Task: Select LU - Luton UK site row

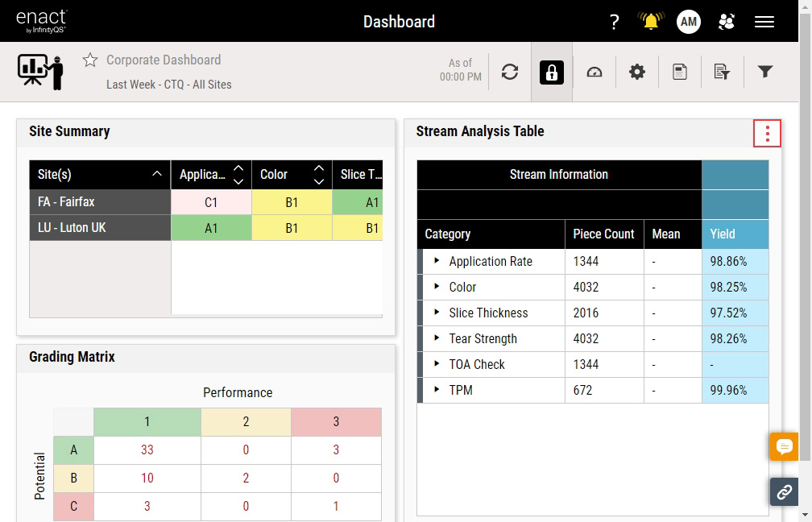Action: (x=100, y=228)
